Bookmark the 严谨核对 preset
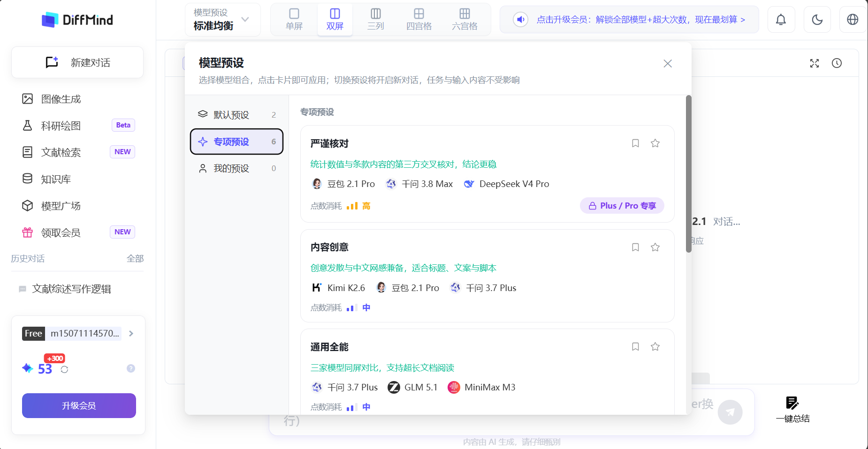 635,143
